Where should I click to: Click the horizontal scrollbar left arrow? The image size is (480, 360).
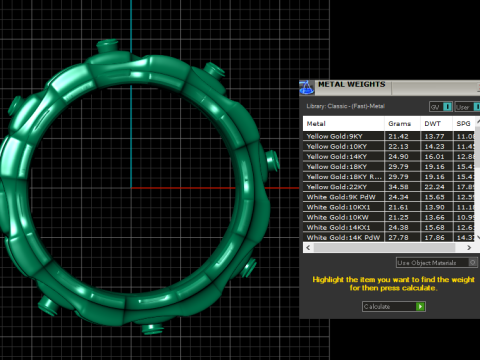308,247
